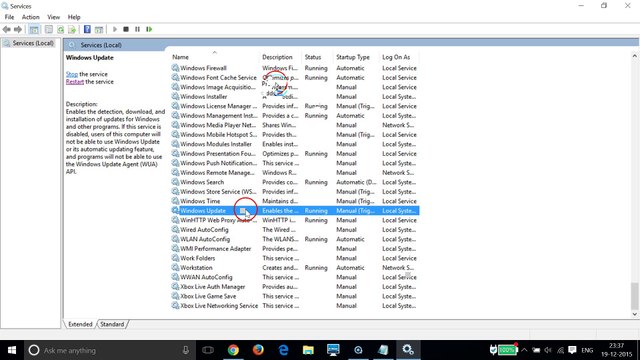Select Windows License Manager service

tap(295, 106)
